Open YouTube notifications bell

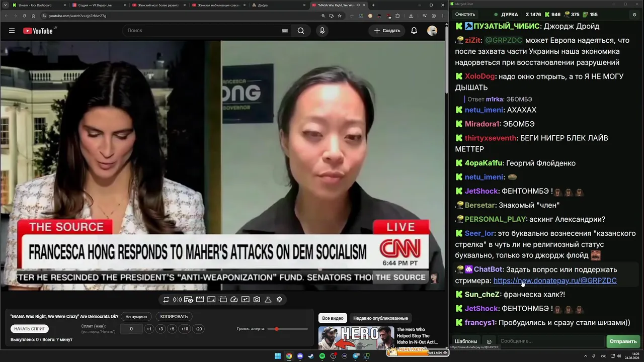pyautogui.click(x=414, y=31)
